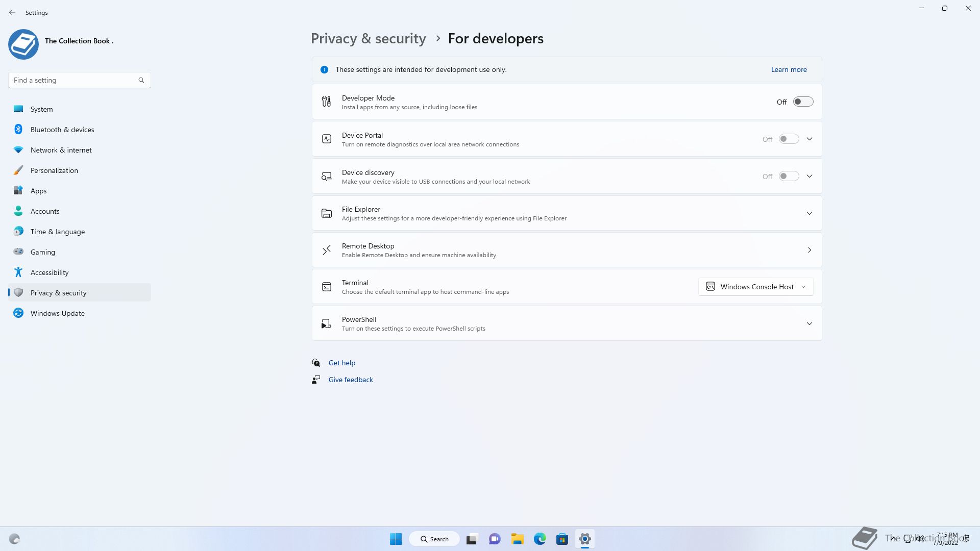Image resolution: width=980 pixels, height=551 pixels.
Task: Click the Remote Desktop icon
Action: (327, 250)
